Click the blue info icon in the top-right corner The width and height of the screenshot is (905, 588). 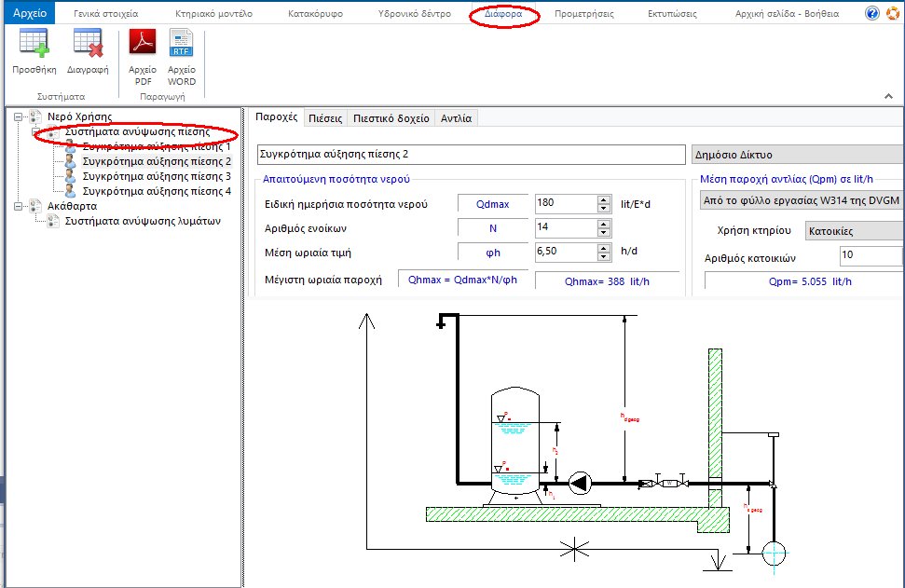(872, 12)
